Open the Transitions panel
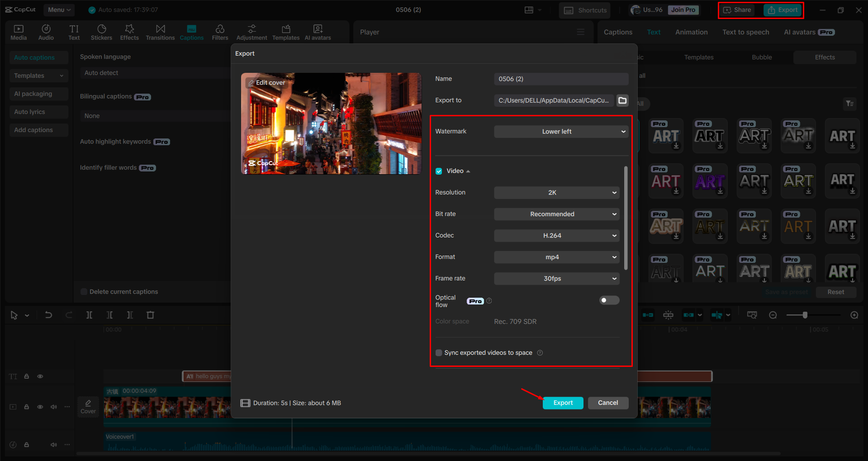The height and width of the screenshot is (461, 868). coord(160,32)
